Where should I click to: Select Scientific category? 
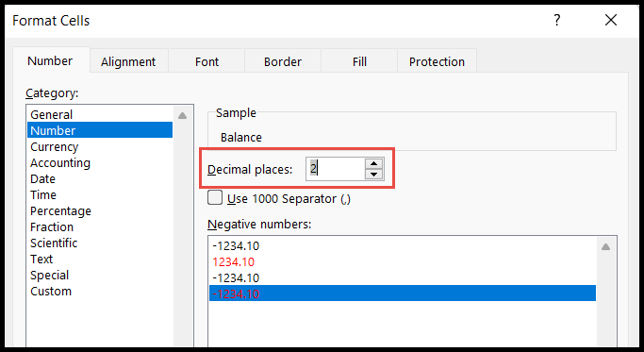click(100, 243)
